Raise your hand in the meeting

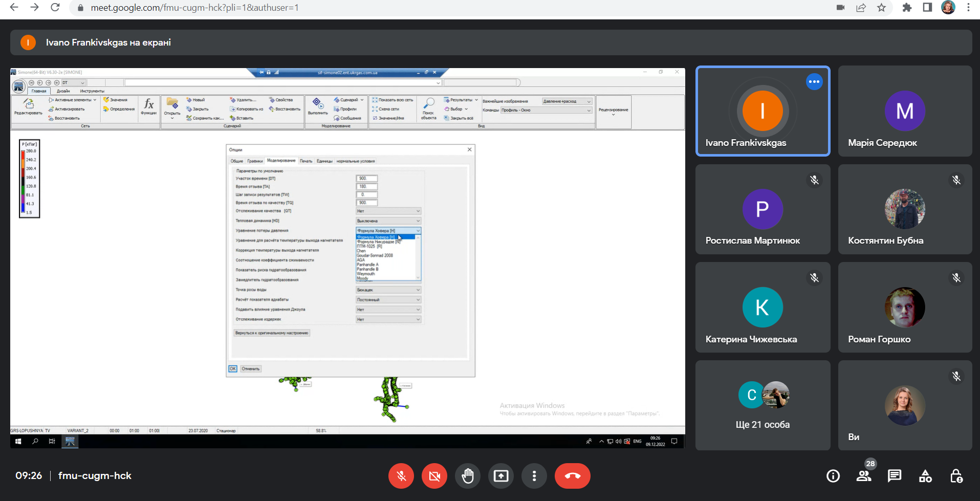coord(468,476)
